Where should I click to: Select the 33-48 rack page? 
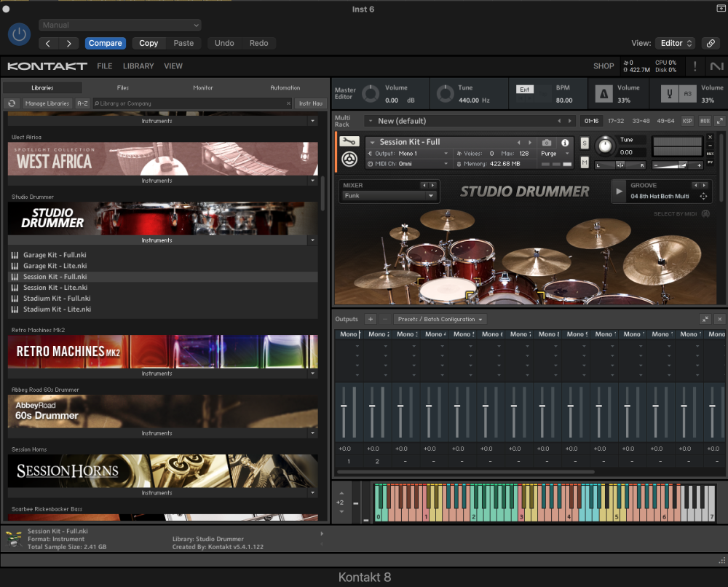pos(641,121)
